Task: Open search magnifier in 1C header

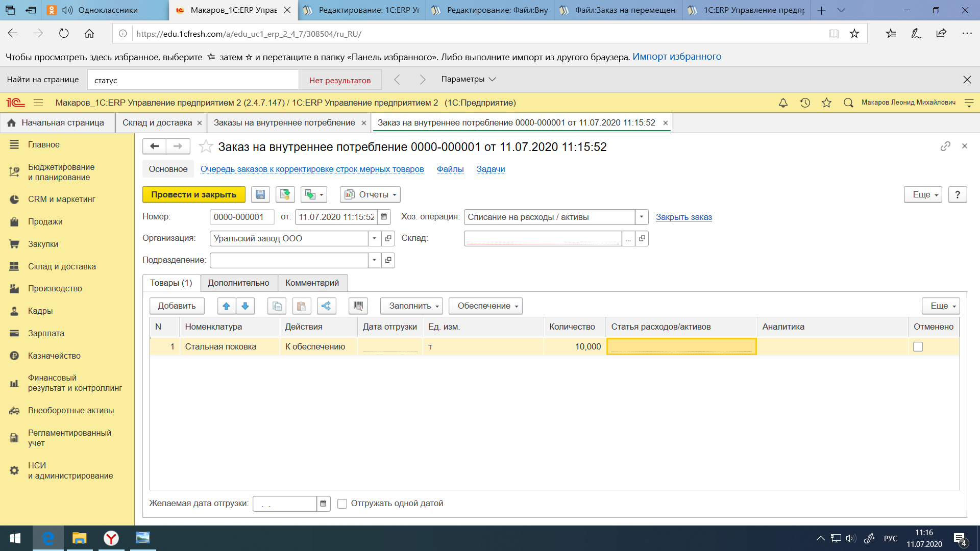Action: pos(848,103)
